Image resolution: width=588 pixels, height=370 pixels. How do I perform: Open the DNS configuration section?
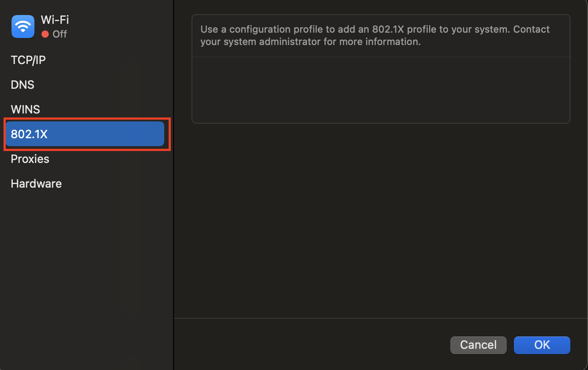[22, 84]
